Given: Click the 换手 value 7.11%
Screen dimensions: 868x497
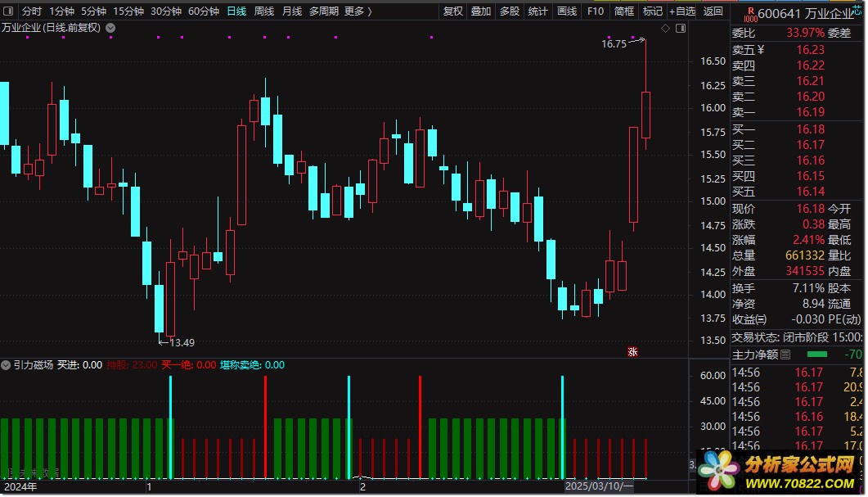Looking at the screenshot, I should point(809,288).
